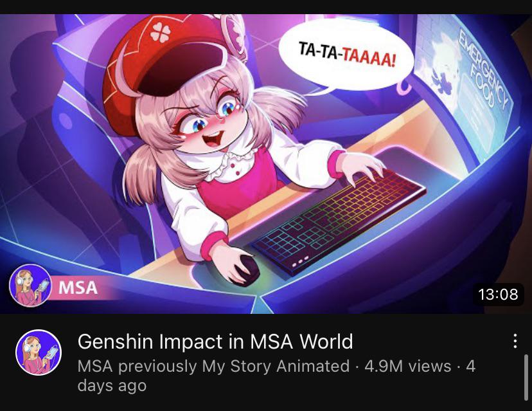Open the three-dot video options menu
The width and height of the screenshot is (532, 411).
515,341
